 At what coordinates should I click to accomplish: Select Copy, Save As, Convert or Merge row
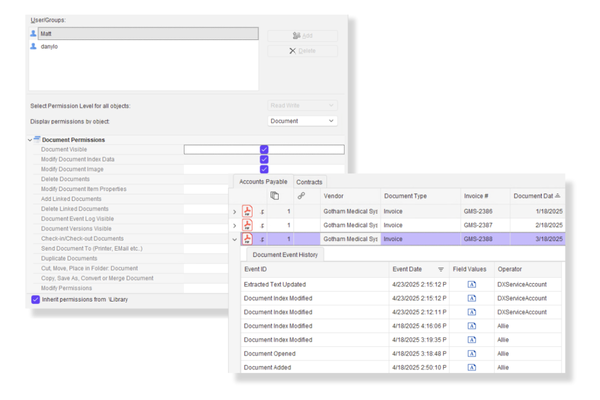[x=130, y=279]
